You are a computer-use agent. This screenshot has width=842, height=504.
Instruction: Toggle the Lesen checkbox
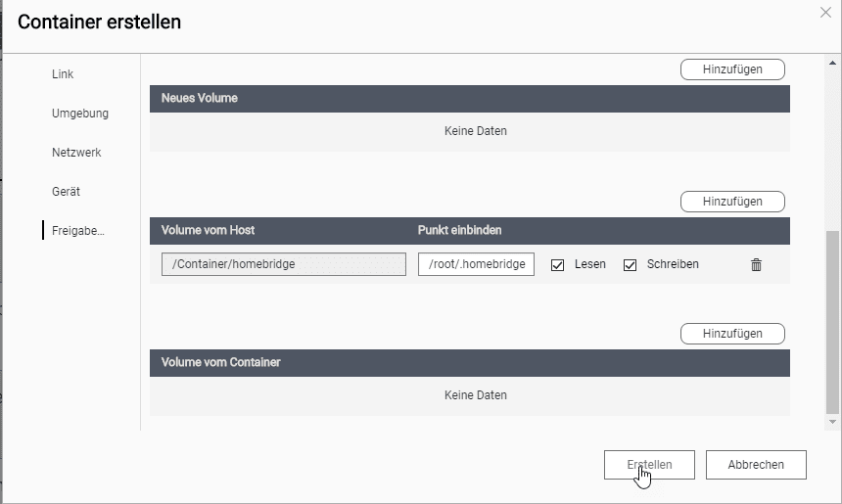[x=557, y=264]
